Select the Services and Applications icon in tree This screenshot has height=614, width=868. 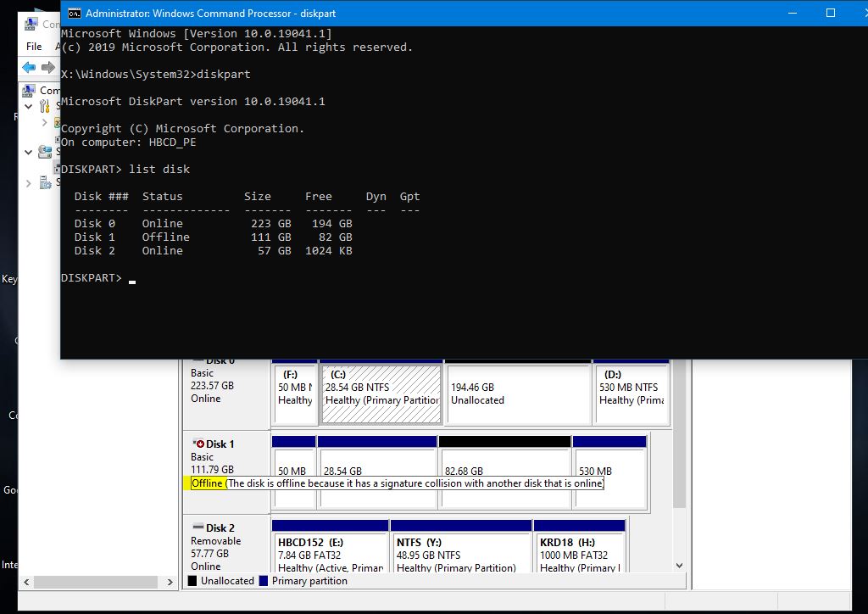click(x=44, y=182)
